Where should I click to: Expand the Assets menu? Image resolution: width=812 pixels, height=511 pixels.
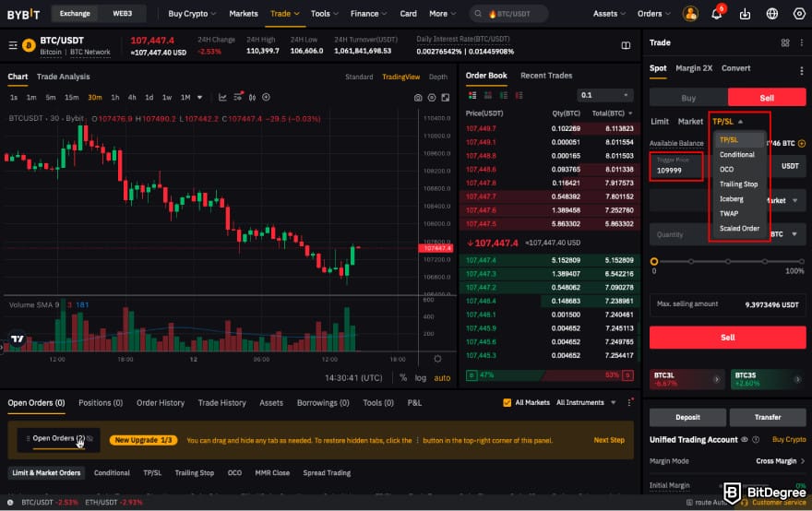(x=609, y=14)
